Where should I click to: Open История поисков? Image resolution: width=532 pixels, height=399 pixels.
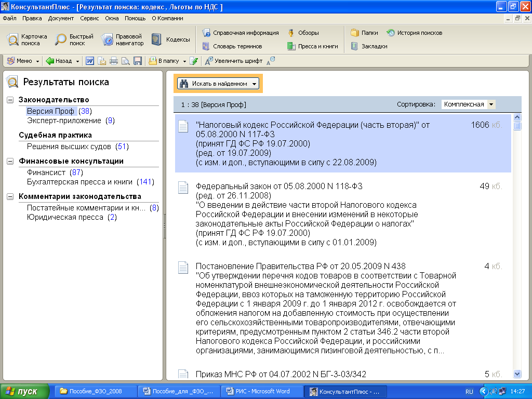(x=414, y=33)
